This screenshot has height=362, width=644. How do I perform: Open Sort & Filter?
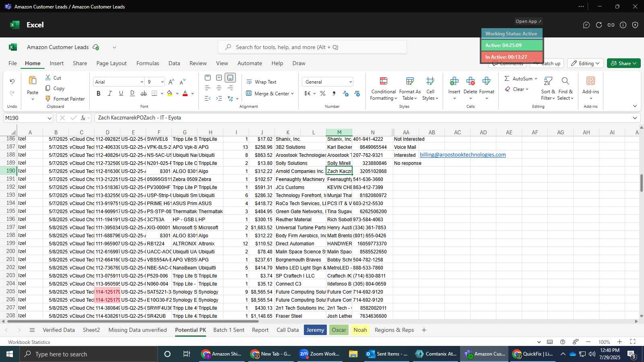coord(548,88)
